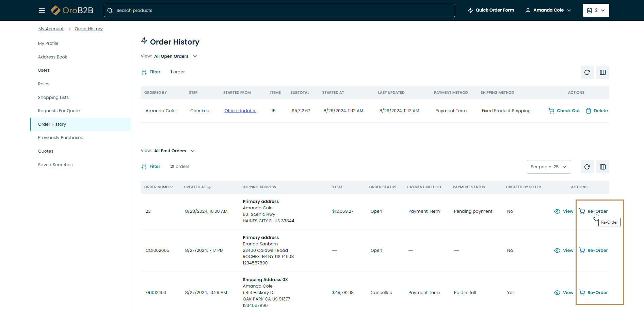Toggle filters for the past orders grid
The height and width of the screenshot is (311, 644).
tap(151, 167)
